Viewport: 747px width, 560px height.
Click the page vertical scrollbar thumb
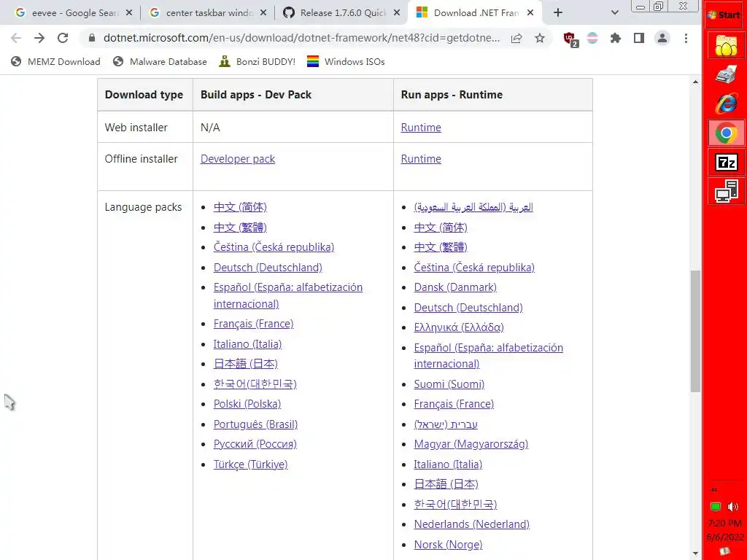695,332
